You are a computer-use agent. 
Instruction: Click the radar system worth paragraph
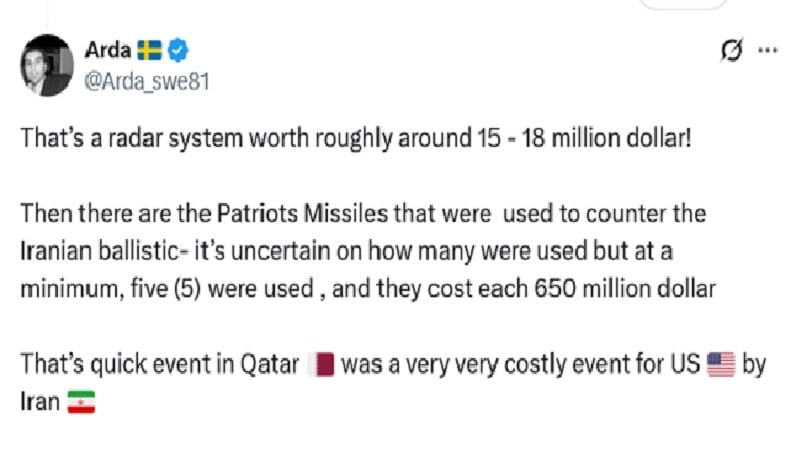point(356,138)
